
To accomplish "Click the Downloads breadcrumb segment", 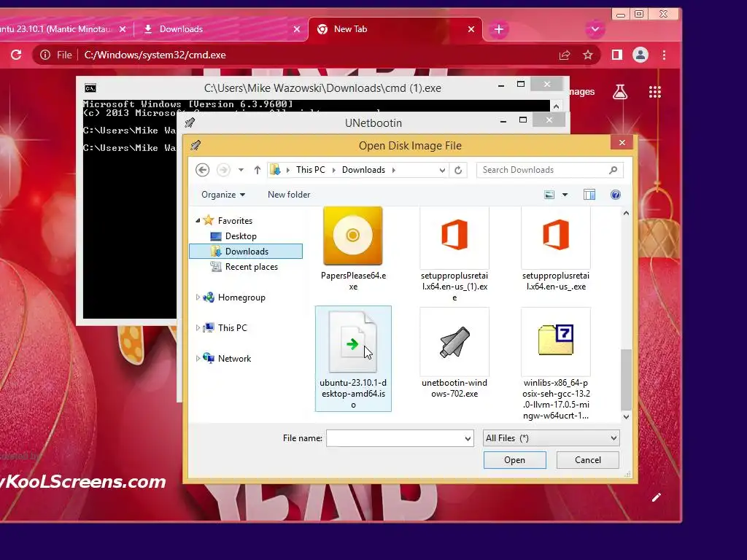I will pyautogui.click(x=363, y=170).
